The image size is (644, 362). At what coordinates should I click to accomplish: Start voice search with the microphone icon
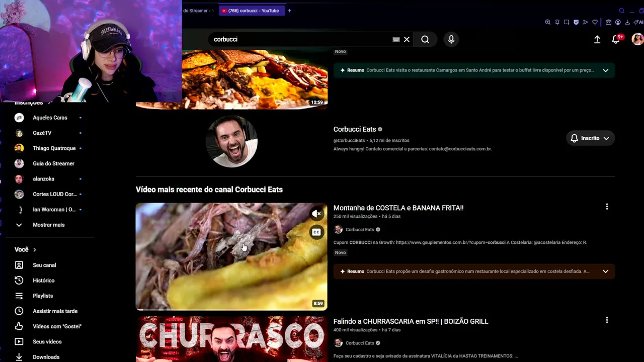(x=451, y=39)
